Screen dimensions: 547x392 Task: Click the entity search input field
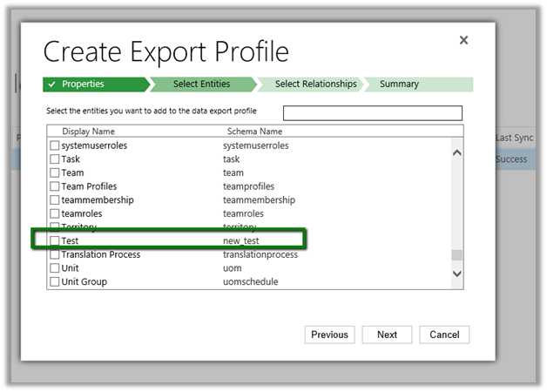pos(372,113)
